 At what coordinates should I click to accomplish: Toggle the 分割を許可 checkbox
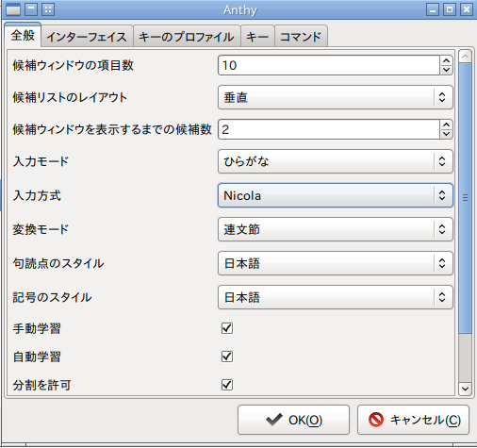point(227,385)
